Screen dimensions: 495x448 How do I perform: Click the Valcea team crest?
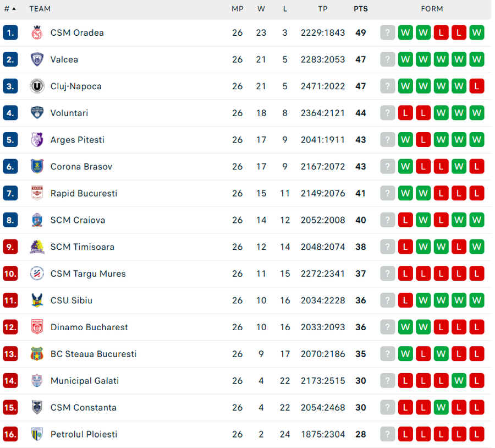pos(37,59)
